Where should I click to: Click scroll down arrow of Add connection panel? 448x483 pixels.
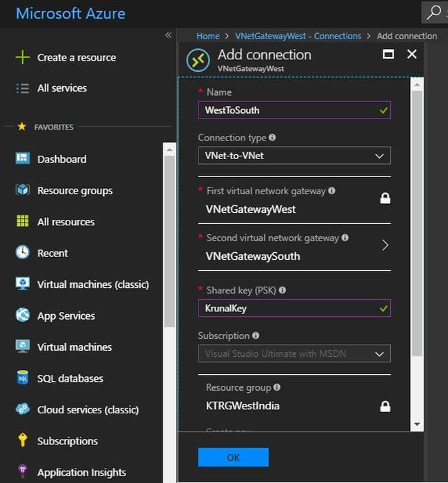pos(417,424)
